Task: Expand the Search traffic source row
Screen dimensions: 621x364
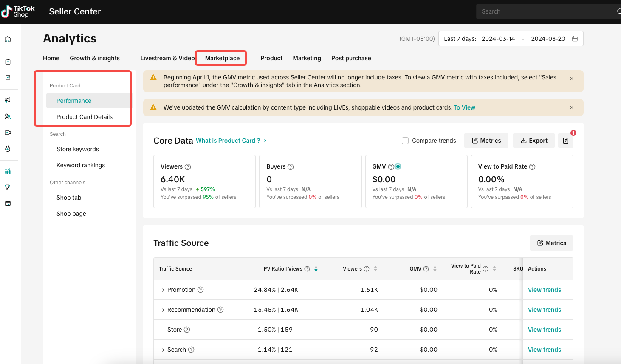Action: 163,350
